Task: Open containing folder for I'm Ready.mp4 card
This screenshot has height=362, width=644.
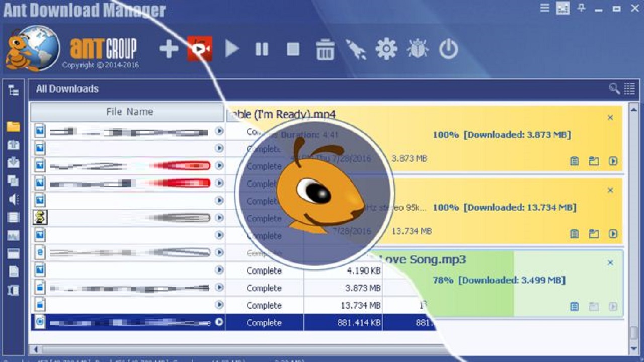Action: coord(594,161)
